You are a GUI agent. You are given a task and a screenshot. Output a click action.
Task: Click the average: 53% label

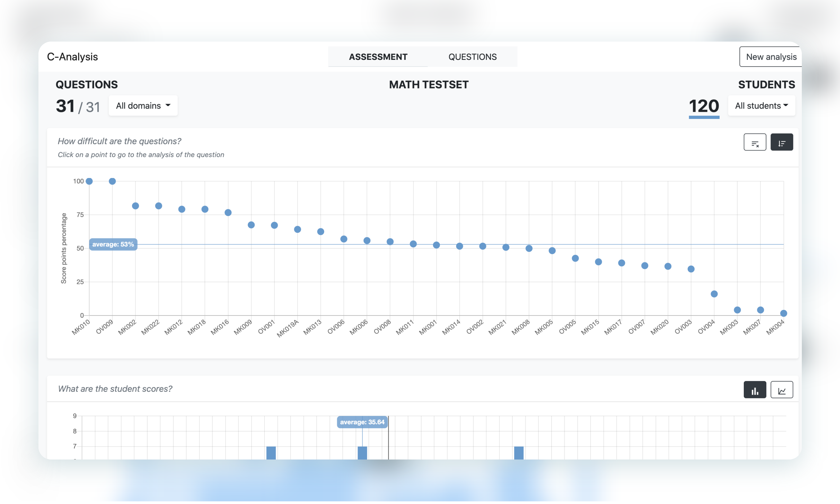113,244
